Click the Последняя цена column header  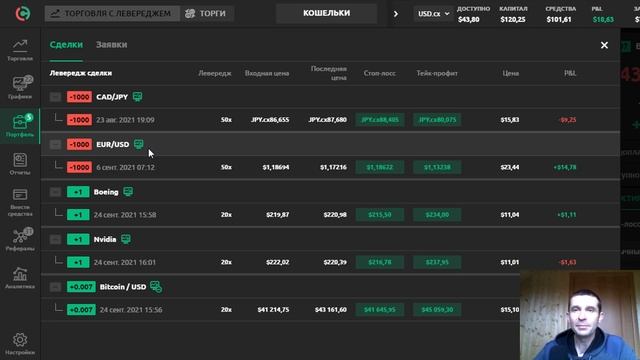click(x=329, y=73)
